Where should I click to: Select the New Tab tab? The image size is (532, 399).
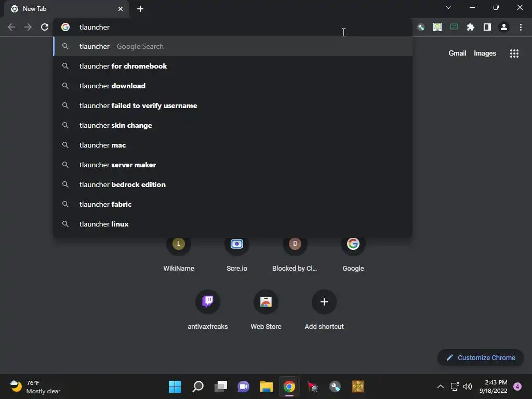pyautogui.click(x=66, y=9)
